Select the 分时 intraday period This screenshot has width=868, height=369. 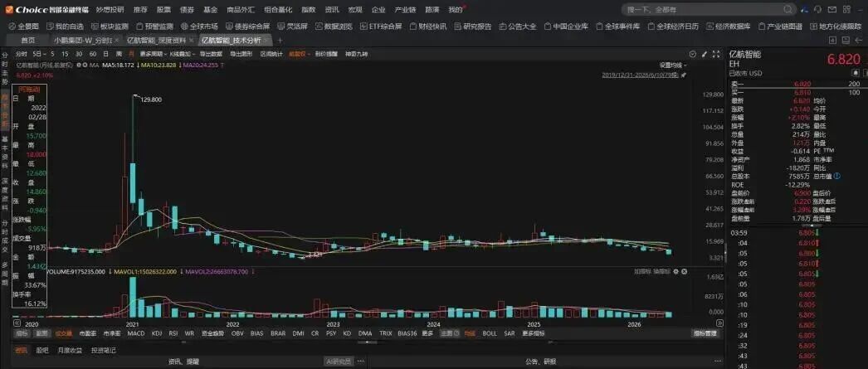pos(21,54)
